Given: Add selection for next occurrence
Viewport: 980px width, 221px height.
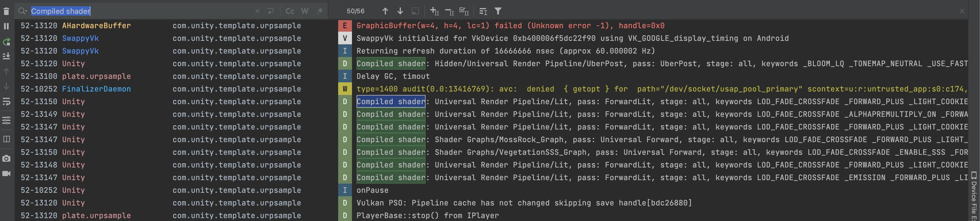Looking at the screenshot, I should click(434, 11).
